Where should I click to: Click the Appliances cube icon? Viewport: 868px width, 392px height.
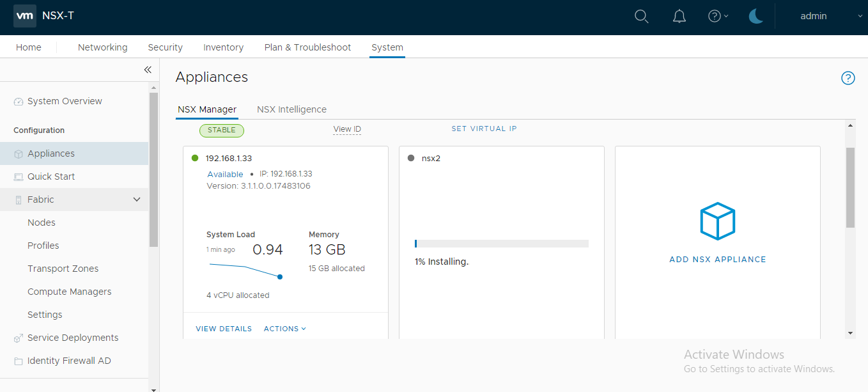(x=19, y=154)
